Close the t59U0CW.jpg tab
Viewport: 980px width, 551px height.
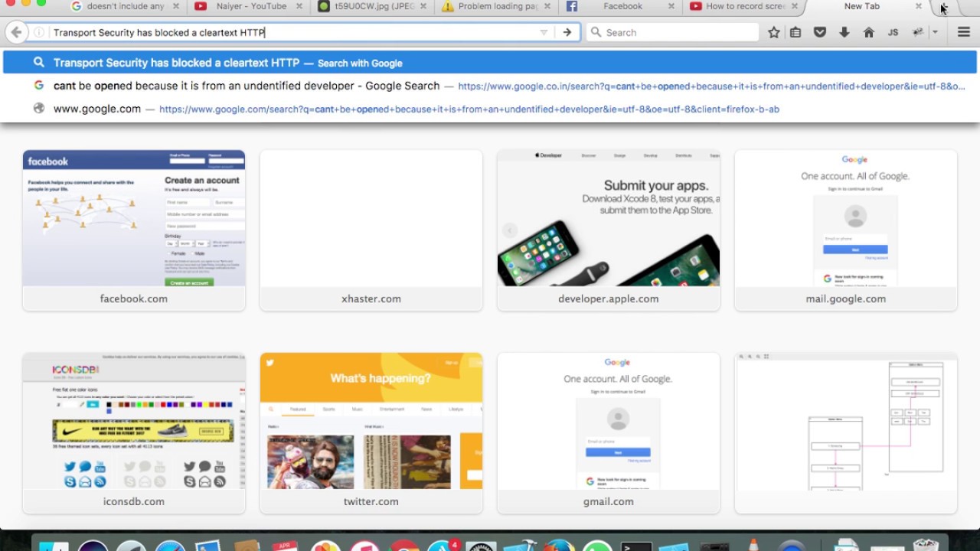point(423,6)
